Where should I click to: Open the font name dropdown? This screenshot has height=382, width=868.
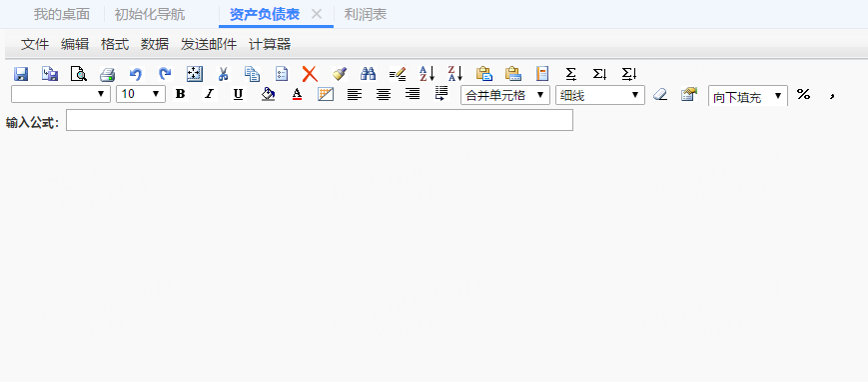point(61,94)
